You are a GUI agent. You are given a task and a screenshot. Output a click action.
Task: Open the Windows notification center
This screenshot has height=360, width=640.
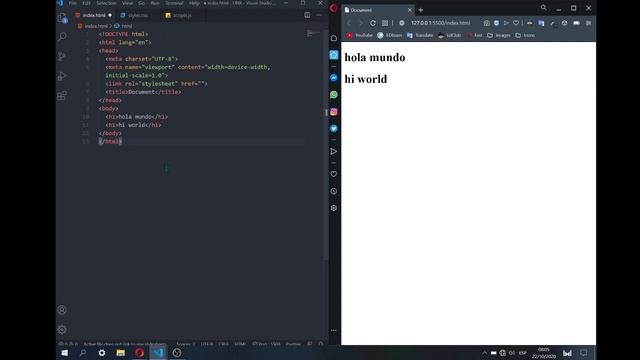pyautogui.click(x=584, y=353)
